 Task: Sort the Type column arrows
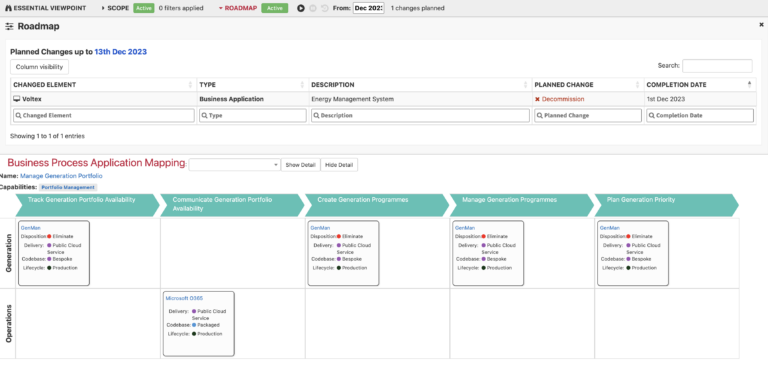coord(303,85)
